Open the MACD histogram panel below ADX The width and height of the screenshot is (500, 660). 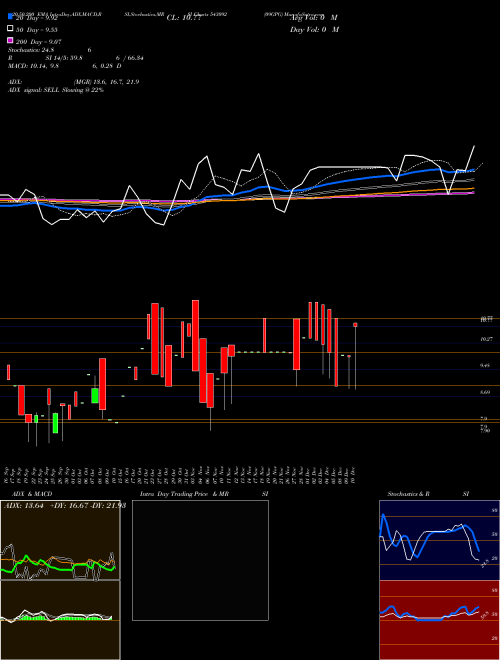pos(60,620)
